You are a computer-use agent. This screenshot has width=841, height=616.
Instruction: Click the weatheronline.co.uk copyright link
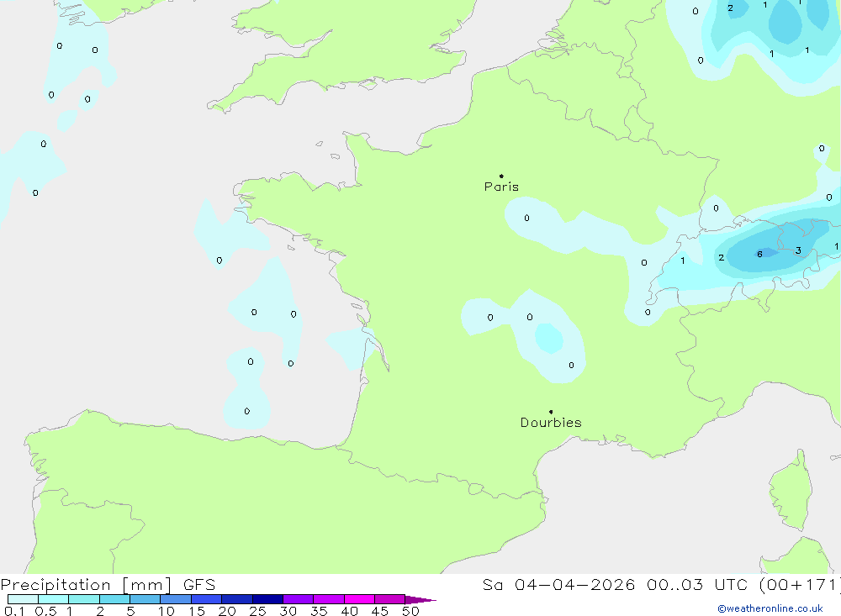pyautogui.click(x=770, y=608)
